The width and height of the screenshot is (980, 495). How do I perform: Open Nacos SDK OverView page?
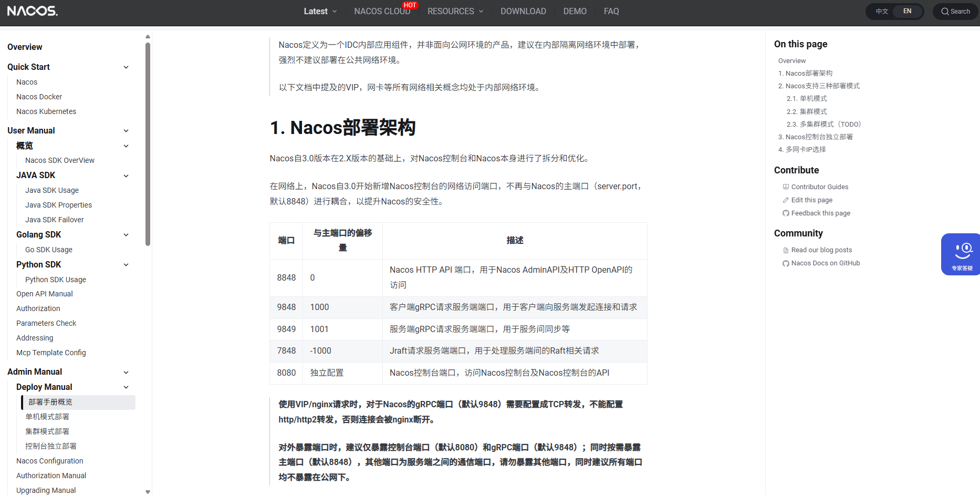coord(60,160)
